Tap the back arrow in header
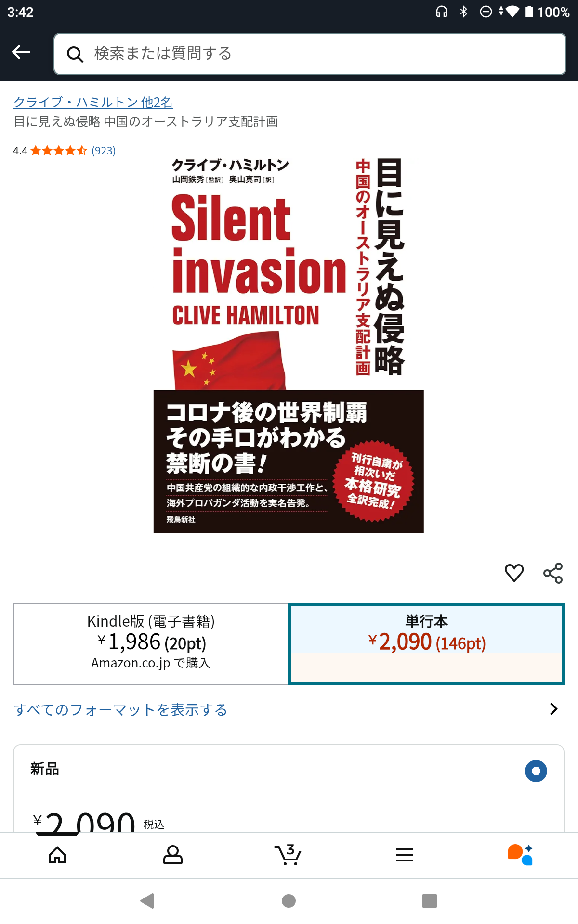This screenshot has height=924, width=578. coord(21,52)
